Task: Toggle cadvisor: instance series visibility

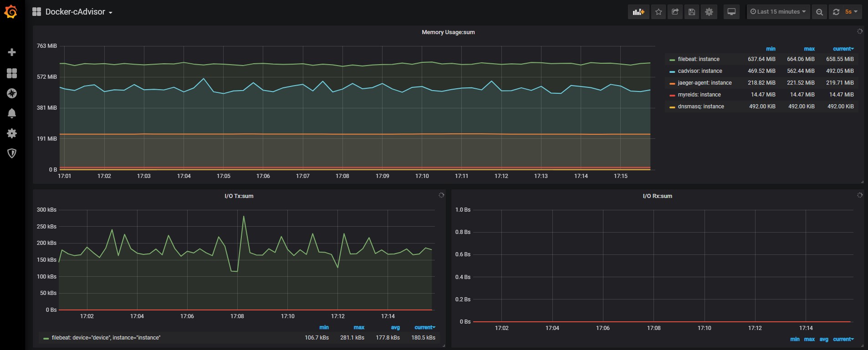Action: pos(700,71)
